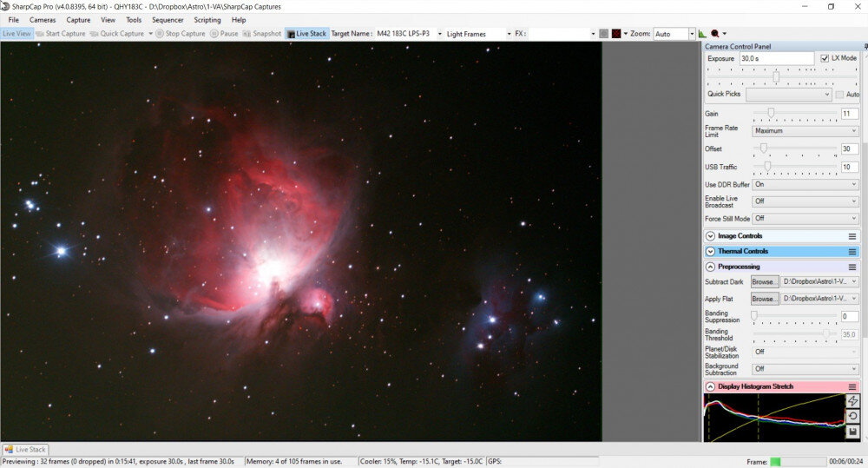Open the Tools menu

coord(134,20)
